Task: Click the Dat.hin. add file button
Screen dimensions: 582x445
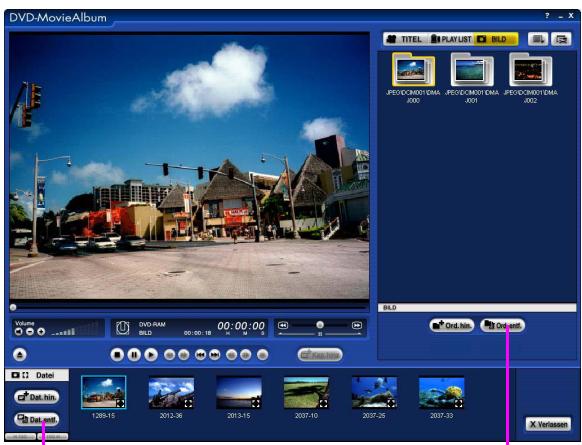Action: point(37,397)
